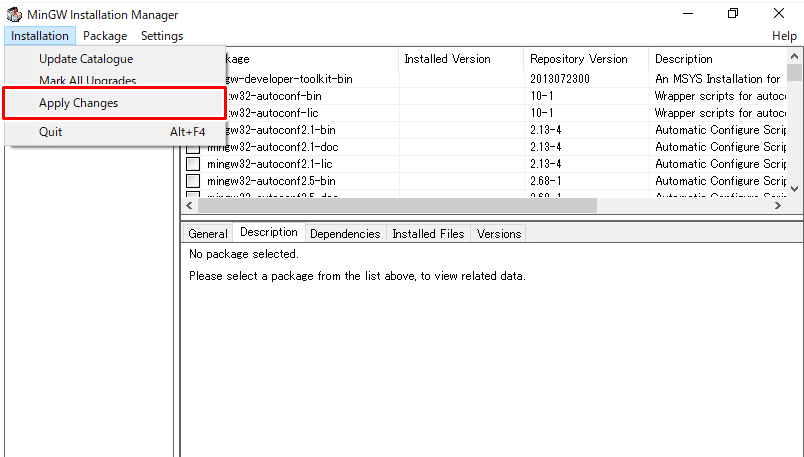Click 'An MSYS Installation for' description cell
804x457 pixels.
click(x=717, y=79)
